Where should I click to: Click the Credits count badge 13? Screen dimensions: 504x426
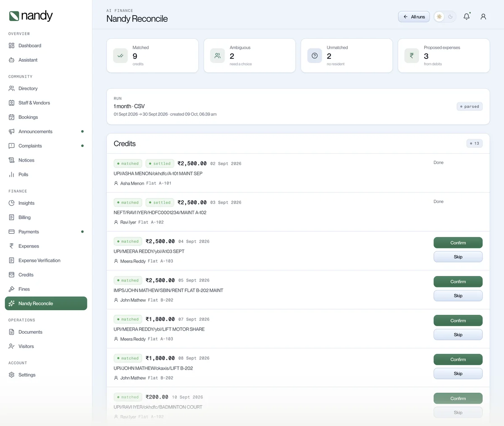coord(475,144)
